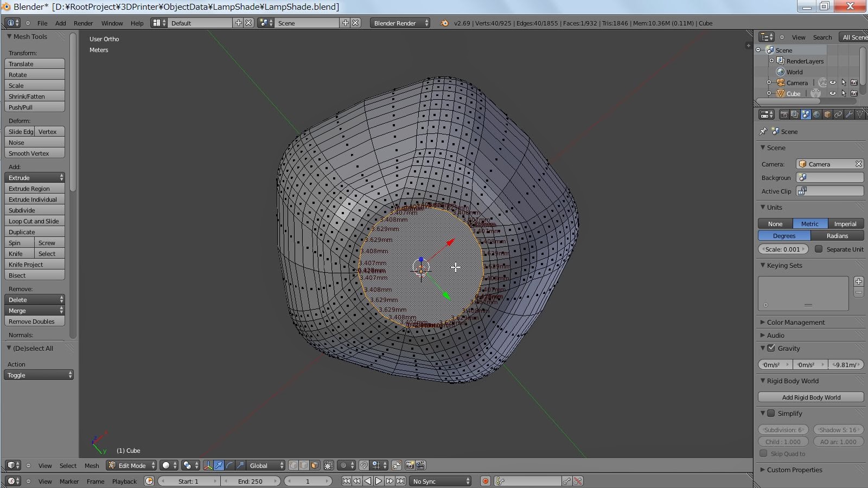Viewport: 868px width, 488px height.
Task: Open the Render properties tab (camera icon)
Action: pyautogui.click(x=784, y=114)
